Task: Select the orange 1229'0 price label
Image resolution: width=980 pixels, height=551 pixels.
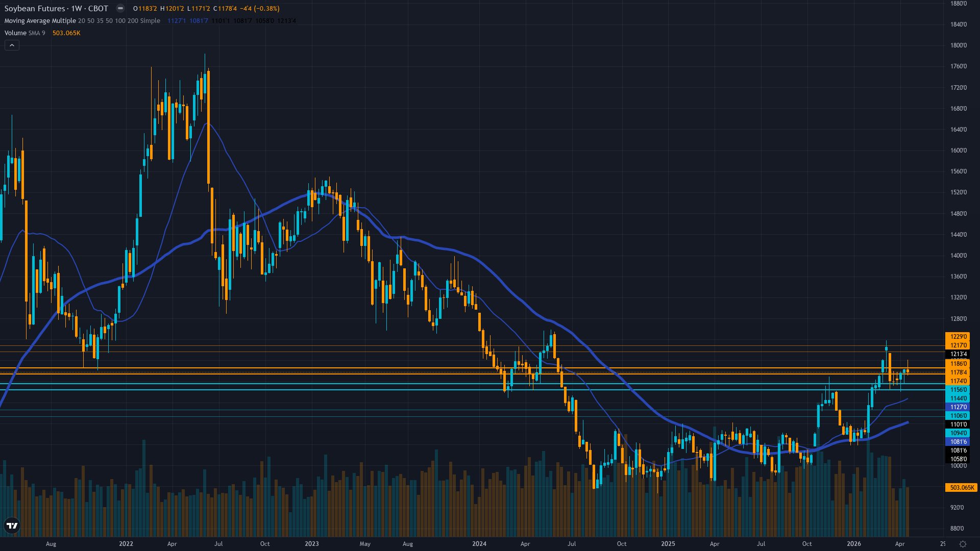Action: pos(958,337)
